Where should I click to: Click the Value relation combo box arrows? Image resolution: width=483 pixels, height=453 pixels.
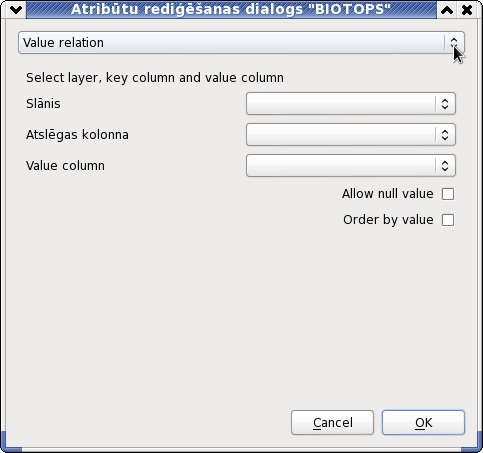click(x=454, y=43)
